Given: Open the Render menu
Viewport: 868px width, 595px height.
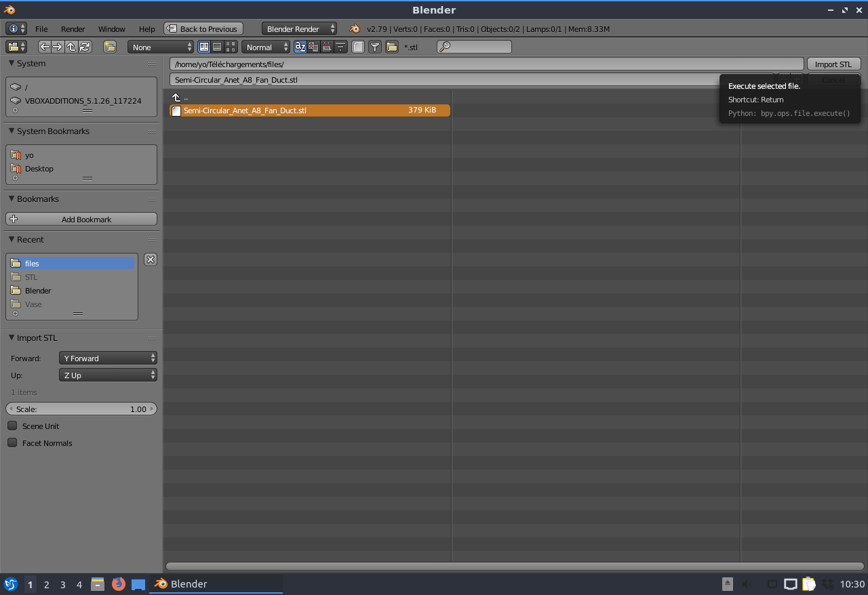Looking at the screenshot, I should point(73,28).
